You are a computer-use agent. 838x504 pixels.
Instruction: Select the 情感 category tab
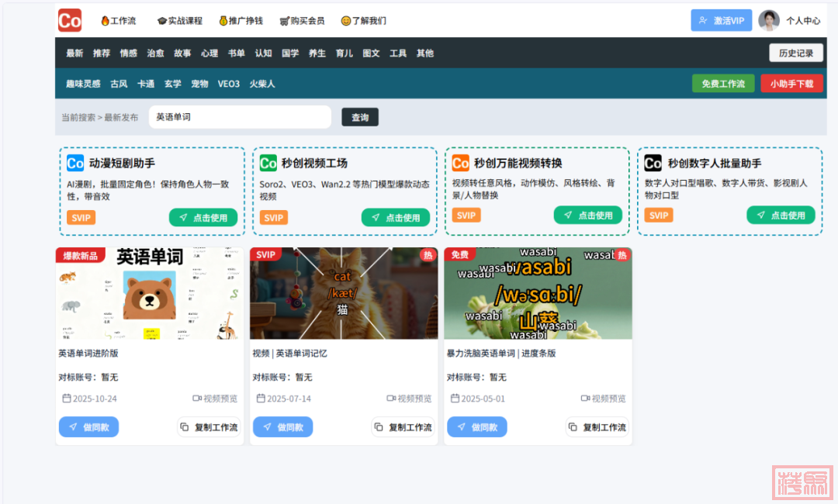pos(128,54)
